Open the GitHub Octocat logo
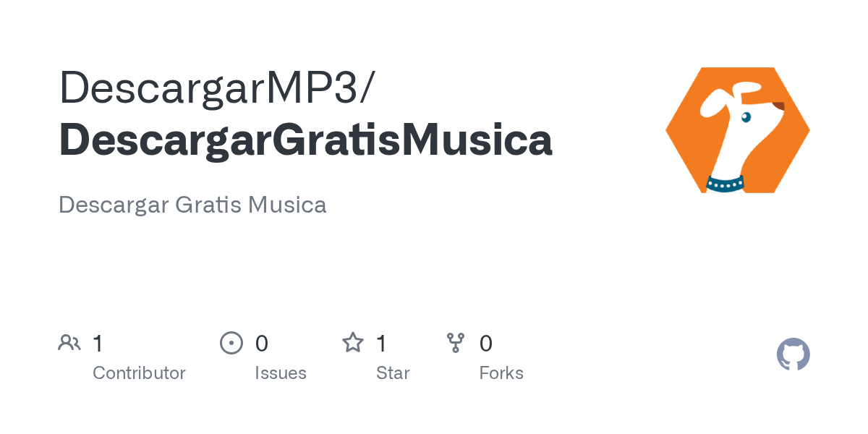This screenshot has width=868, height=434. coord(793,354)
